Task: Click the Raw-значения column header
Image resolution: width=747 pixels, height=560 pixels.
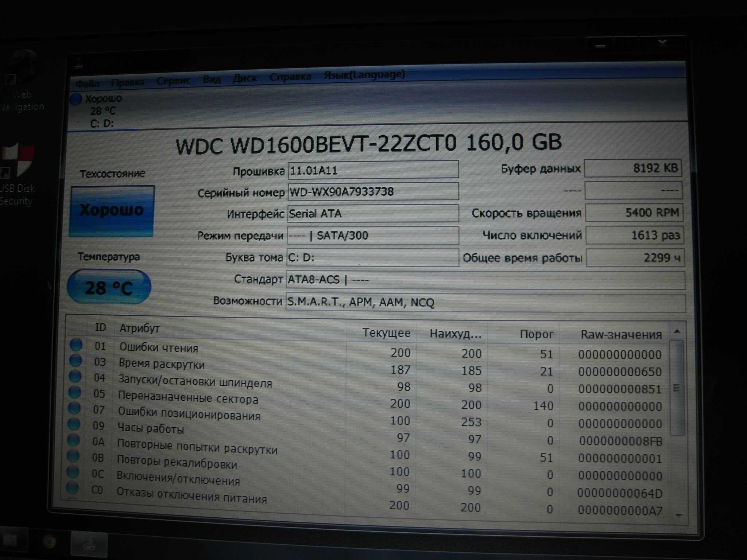Action: [621, 334]
